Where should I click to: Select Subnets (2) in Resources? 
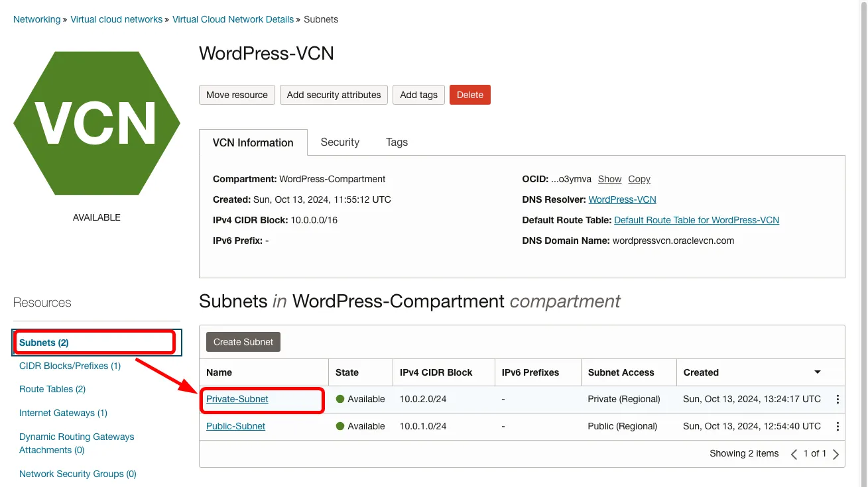44,343
